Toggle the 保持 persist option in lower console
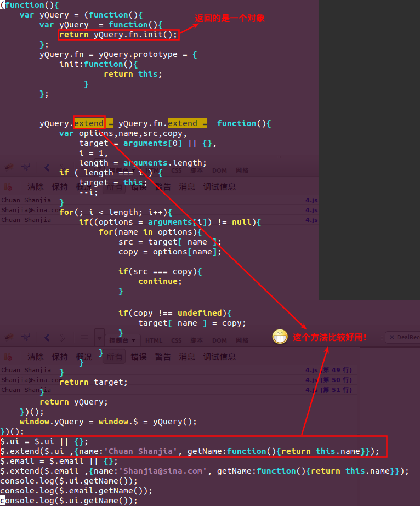The width and height of the screenshot is (420, 506). click(x=60, y=356)
